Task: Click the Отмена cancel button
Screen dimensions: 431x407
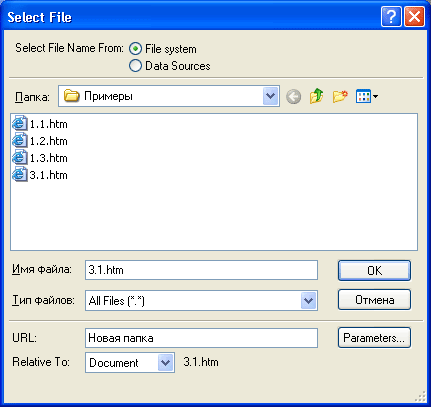Action: 374,300
